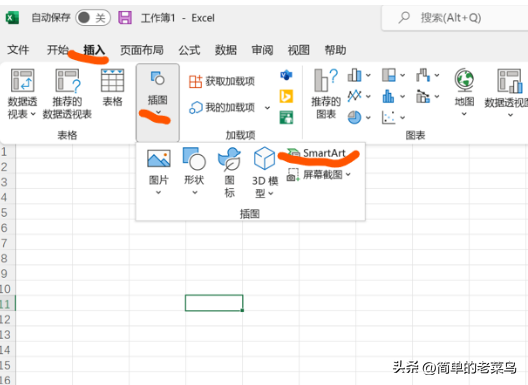Switch to the 公式 tab
Screen dimensions: 528x385
tap(189, 50)
